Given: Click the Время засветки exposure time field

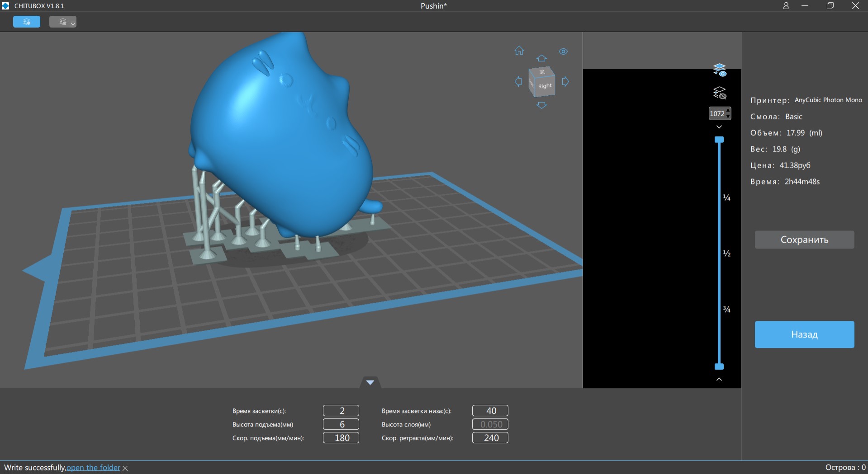Looking at the screenshot, I should [x=341, y=411].
